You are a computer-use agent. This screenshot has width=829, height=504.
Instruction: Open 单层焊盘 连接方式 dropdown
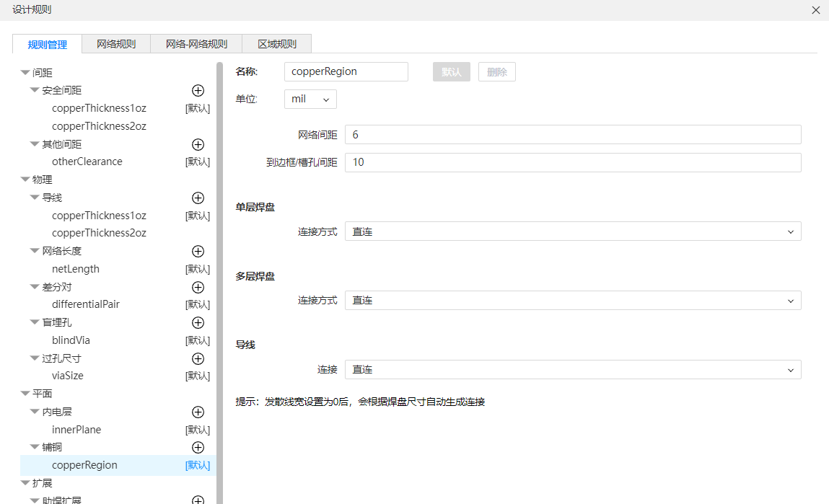[572, 231]
